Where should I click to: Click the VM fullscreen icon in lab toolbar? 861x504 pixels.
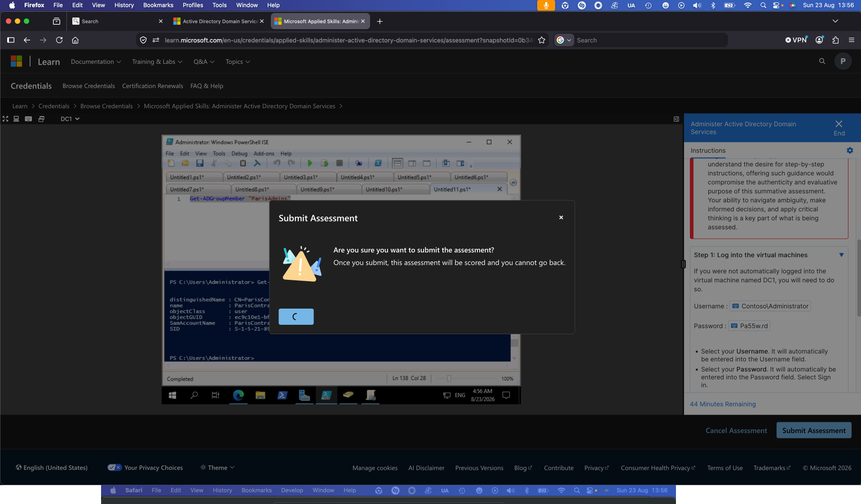5,119
